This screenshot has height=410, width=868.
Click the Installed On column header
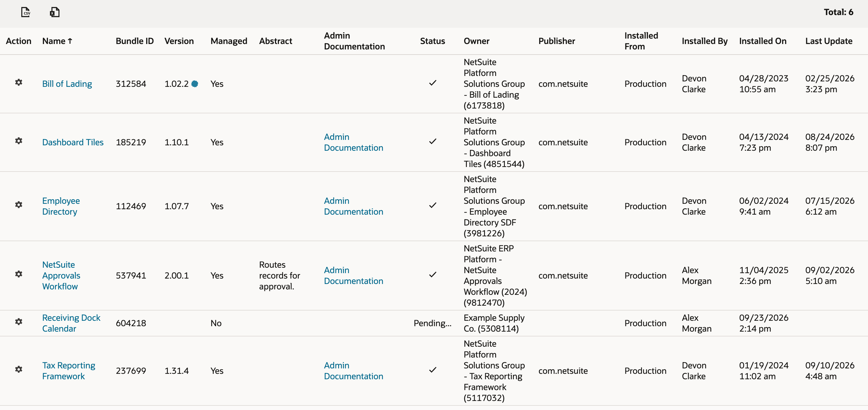point(763,41)
